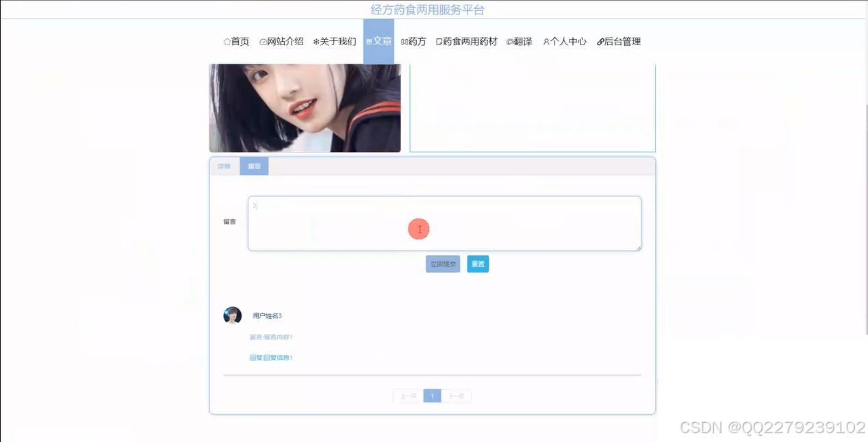Screen dimensions: 868x442
Task: Select page 1 in the pagination
Action: [432, 395]
